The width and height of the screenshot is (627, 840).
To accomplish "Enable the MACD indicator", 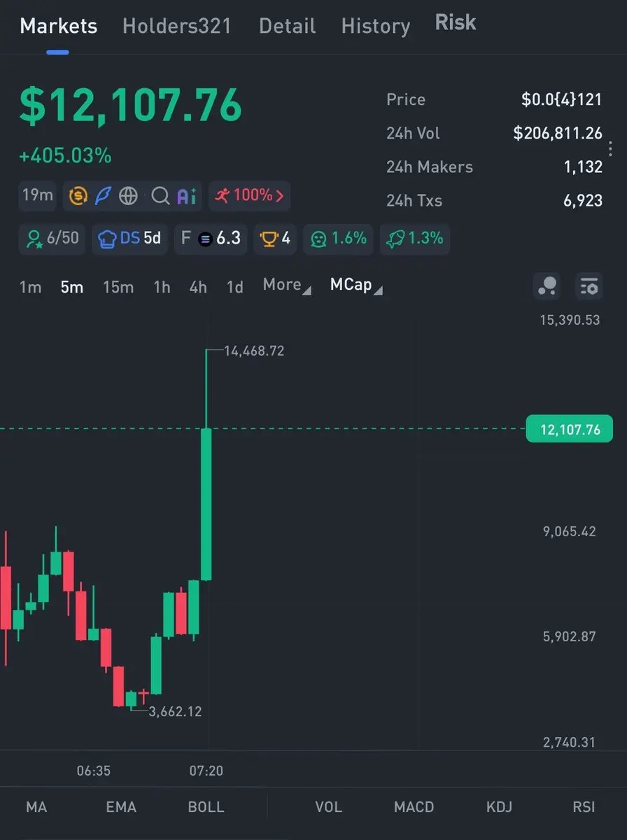I will pos(414,806).
